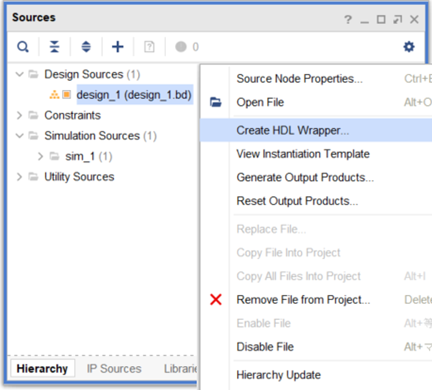The image size is (432, 390).
Task: Select design_1 (design_1.bd) in the tree
Action: tap(135, 95)
